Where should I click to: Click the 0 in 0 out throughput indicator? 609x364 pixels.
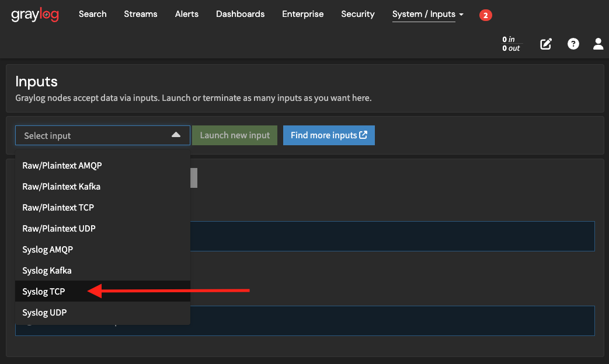click(511, 44)
